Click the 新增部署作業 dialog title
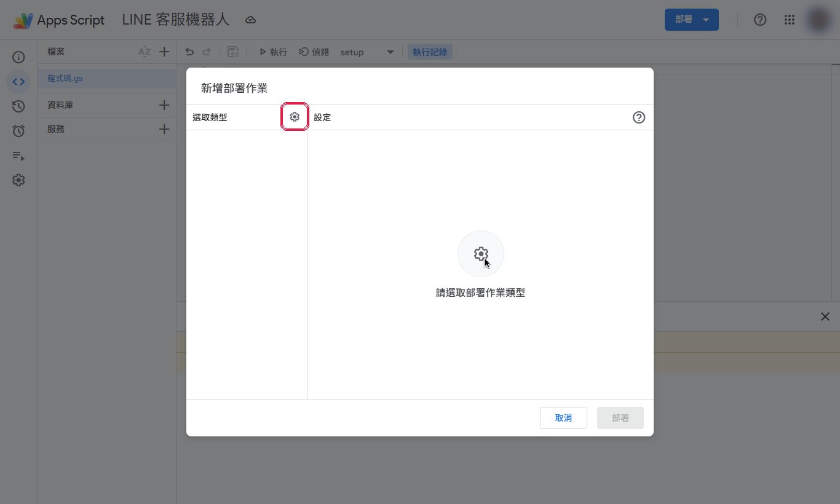 click(x=234, y=88)
